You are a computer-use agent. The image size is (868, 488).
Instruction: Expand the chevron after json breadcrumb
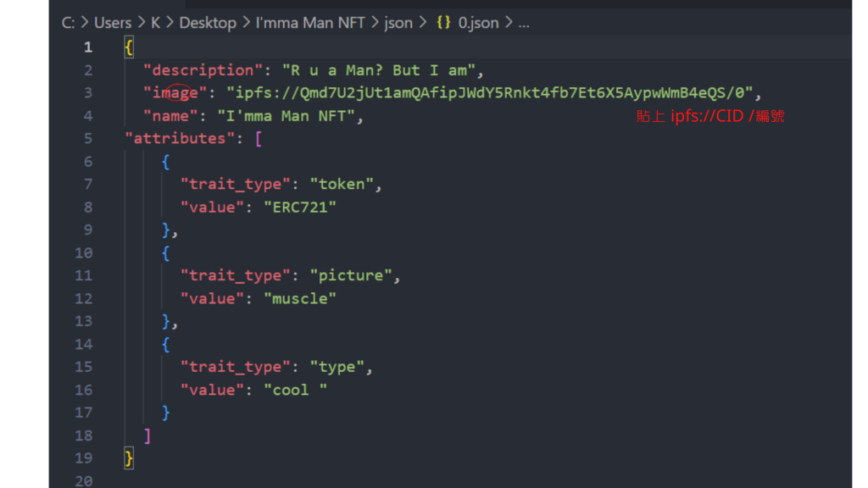coord(424,23)
